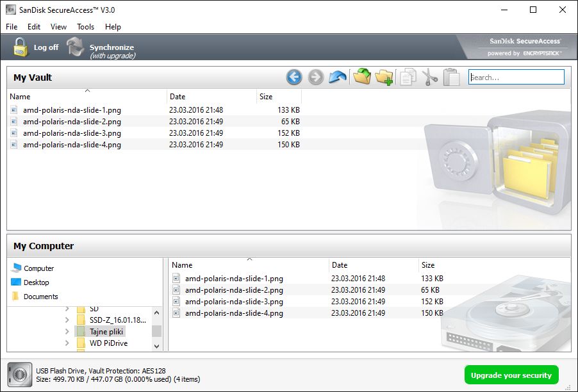Maximize the SecureAccess window
Screen dimensions: 578x392
point(533,10)
